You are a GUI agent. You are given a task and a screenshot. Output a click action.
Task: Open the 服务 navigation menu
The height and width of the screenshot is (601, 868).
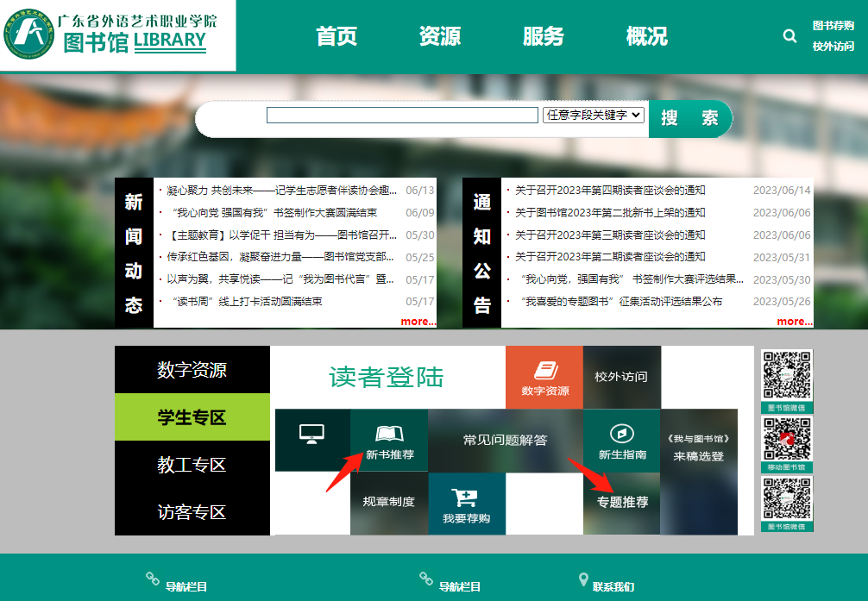pyautogui.click(x=544, y=36)
